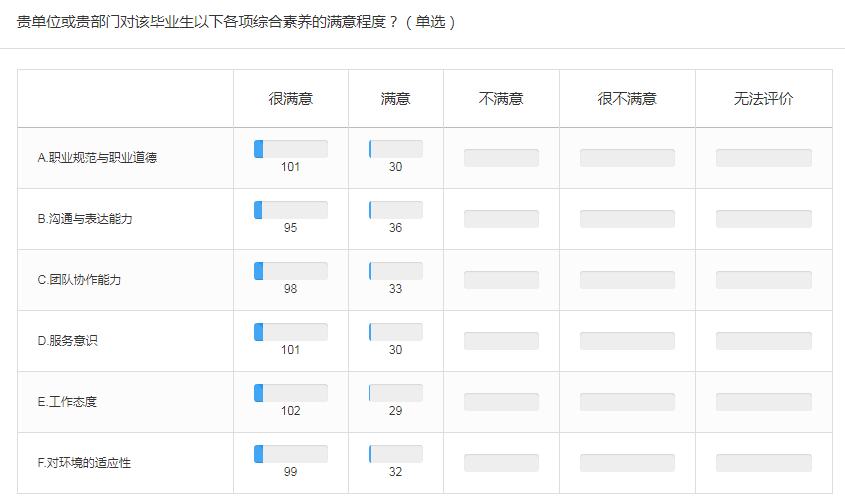
Task: Click the 满意 bar showing 36 for B.沟通与表达能力
Action: click(x=396, y=210)
